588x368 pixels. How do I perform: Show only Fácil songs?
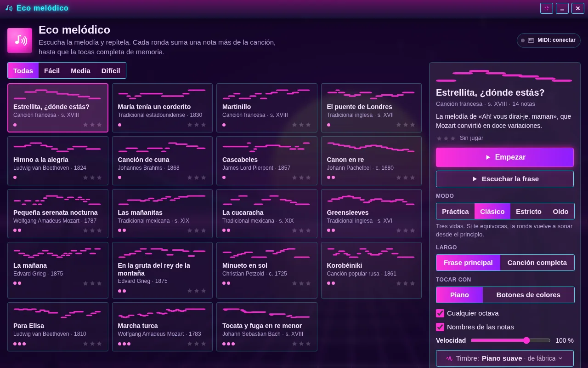coord(52,70)
